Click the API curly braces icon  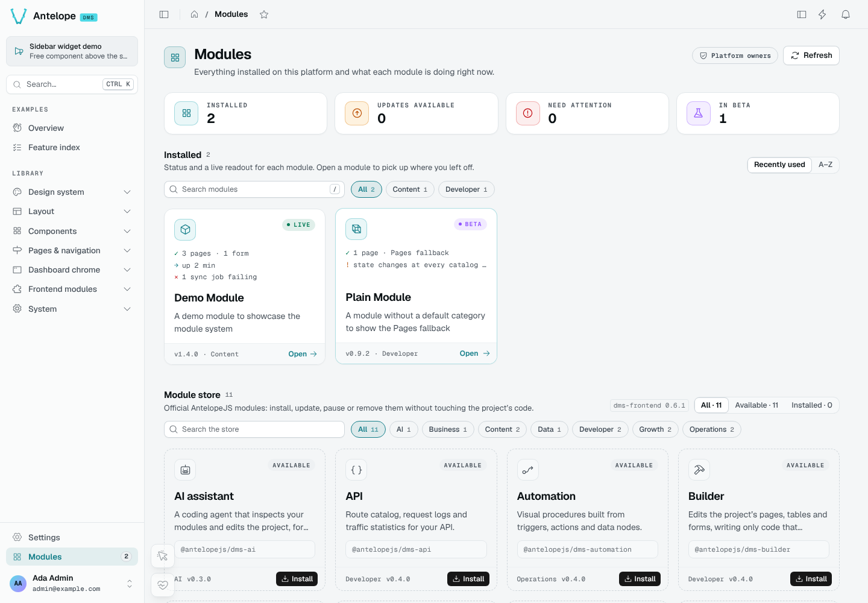[356, 470]
